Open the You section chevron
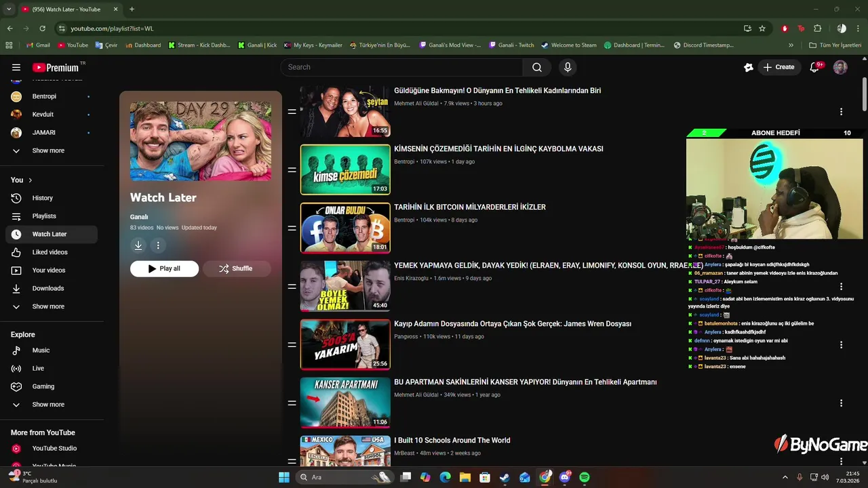Screen dimensions: 868x488 point(30,180)
